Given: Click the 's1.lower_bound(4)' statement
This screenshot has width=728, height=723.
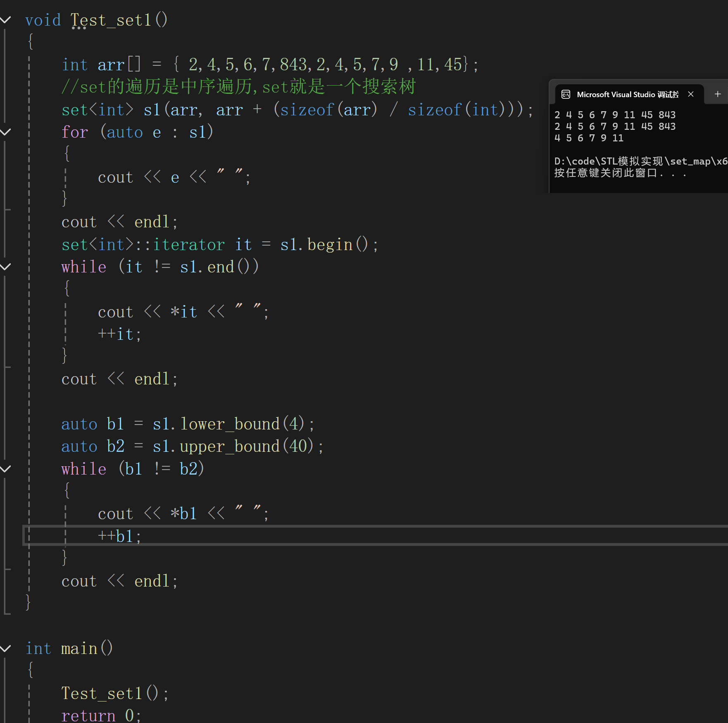Looking at the screenshot, I should pos(188,424).
